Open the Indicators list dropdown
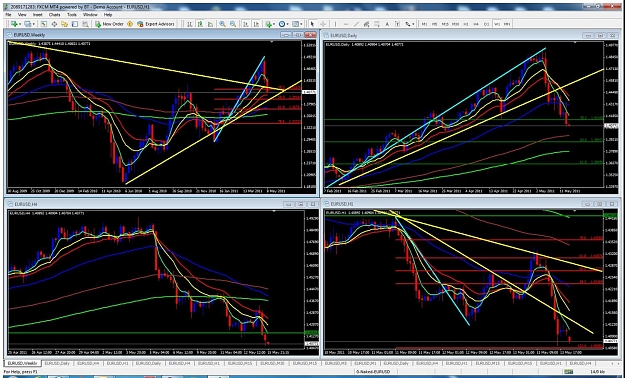The image size is (625, 378). point(269,24)
